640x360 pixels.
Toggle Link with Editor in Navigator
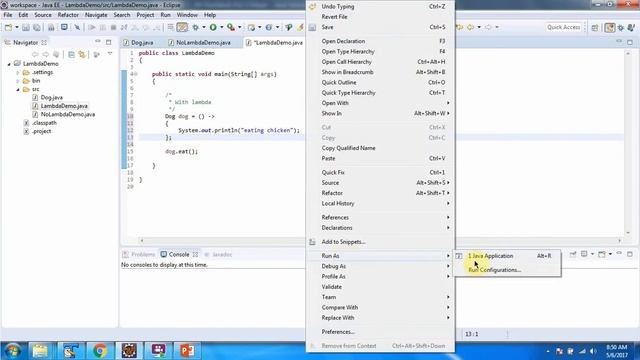click(82, 54)
